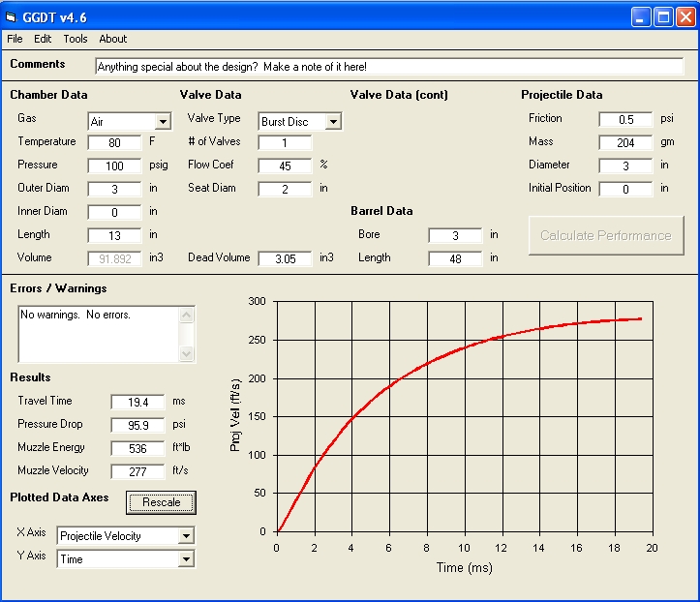Click the Calculate Performance button
This screenshot has width=700, height=602.
(x=605, y=235)
